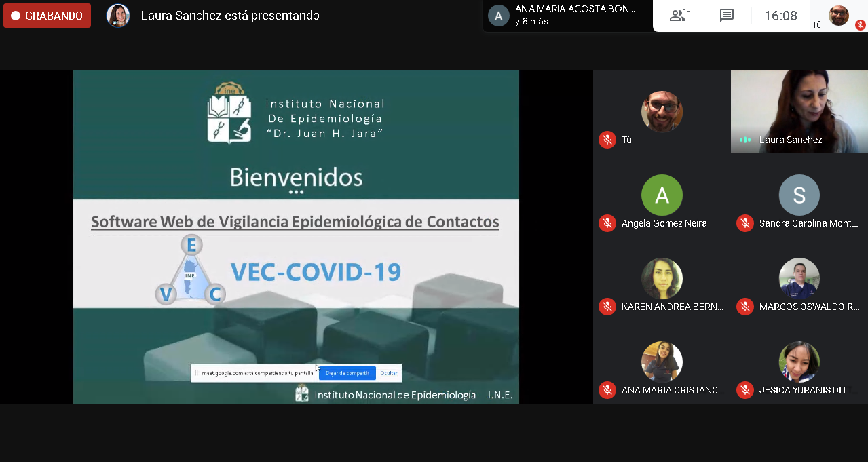Select Laura Sanchez's video tile
This screenshot has width=868, height=462.
click(x=799, y=111)
